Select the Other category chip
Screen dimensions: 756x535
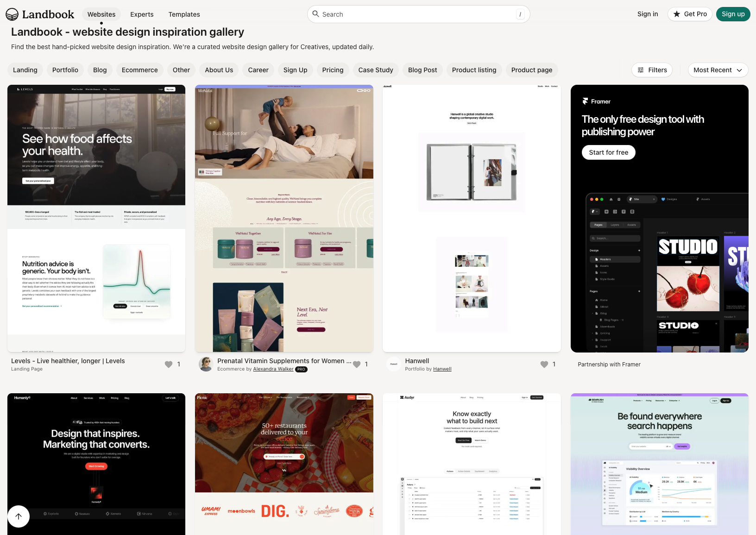(182, 70)
